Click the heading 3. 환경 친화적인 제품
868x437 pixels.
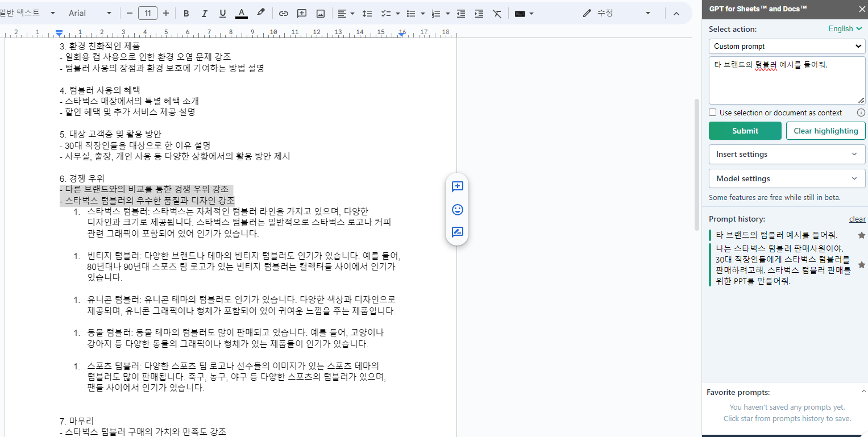[x=99, y=45]
